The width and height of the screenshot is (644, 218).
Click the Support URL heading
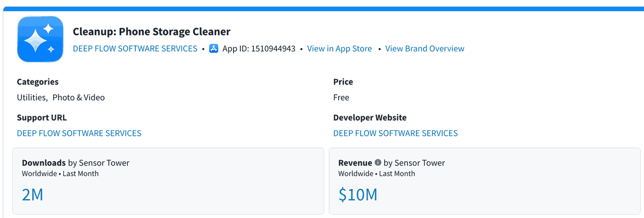click(42, 118)
